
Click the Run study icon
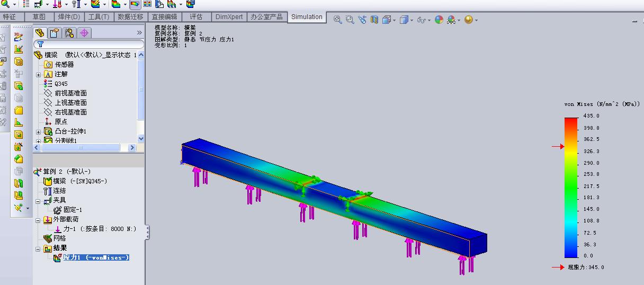tap(95, 4)
